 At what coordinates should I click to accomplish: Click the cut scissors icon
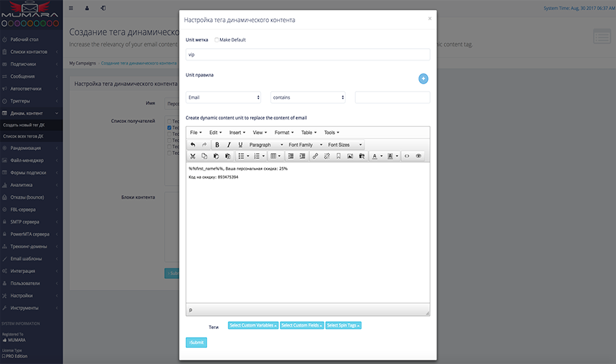point(192,156)
